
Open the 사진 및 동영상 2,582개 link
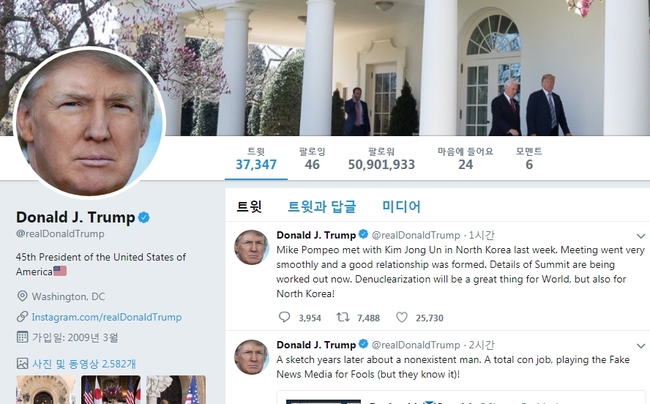coord(84,364)
